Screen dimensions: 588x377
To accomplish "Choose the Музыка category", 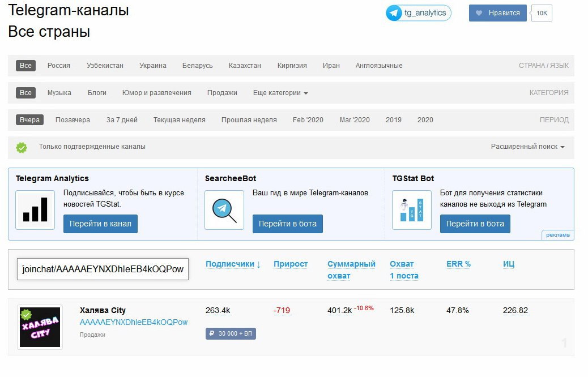I will (x=59, y=93).
